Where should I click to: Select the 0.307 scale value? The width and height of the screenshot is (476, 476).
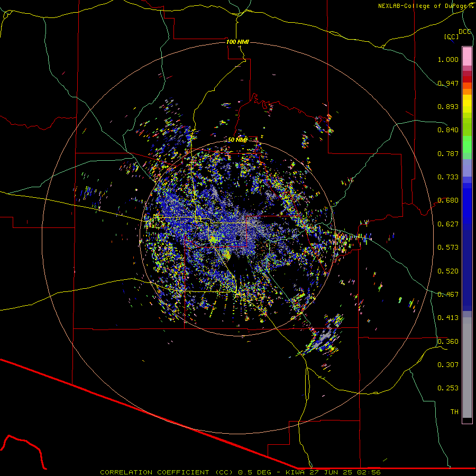coord(448,365)
